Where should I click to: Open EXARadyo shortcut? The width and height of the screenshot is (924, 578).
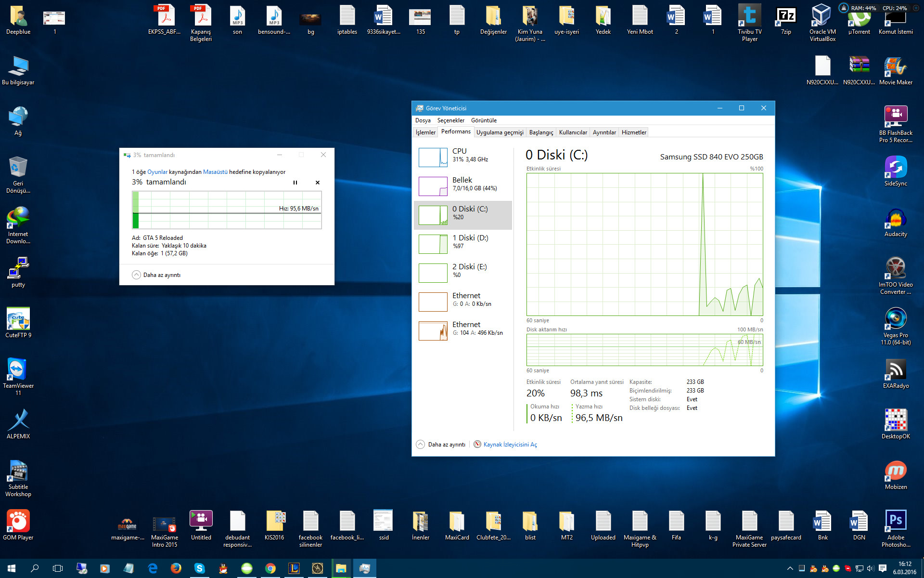point(896,374)
